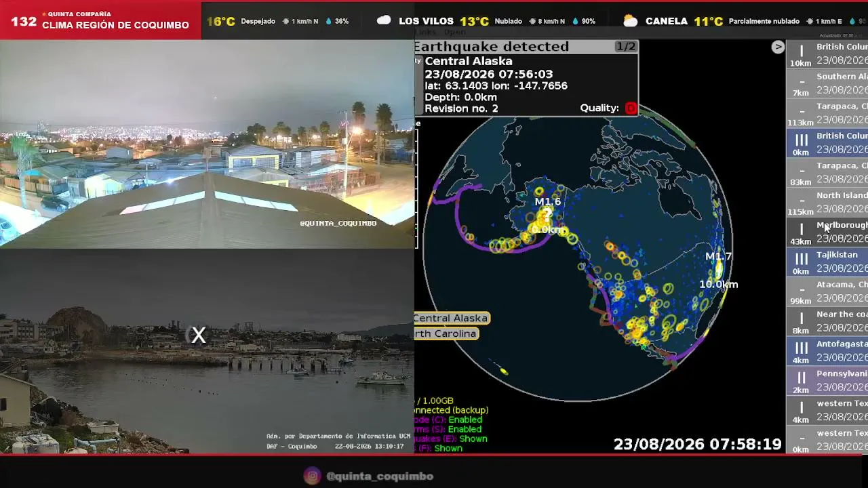
Task: Open the @quinta_coquimbo handle in bottom bar
Action: pos(379,476)
